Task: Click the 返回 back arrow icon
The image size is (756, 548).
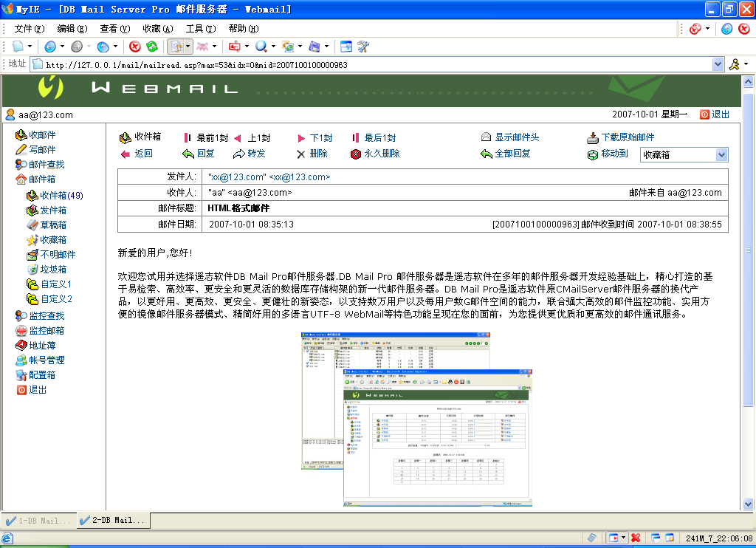Action: (126, 154)
